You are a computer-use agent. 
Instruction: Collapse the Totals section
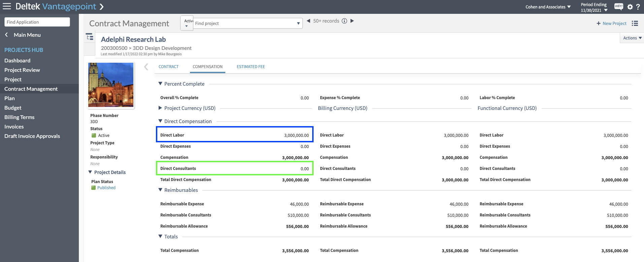tap(160, 236)
